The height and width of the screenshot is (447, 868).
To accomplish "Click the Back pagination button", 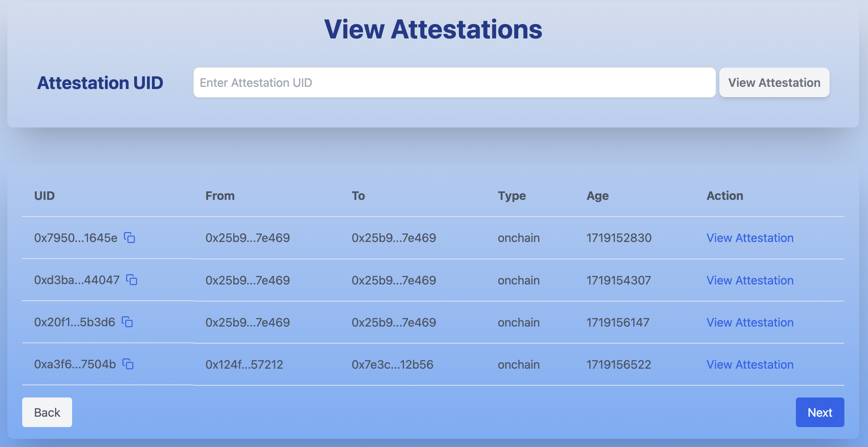I will pos(47,412).
